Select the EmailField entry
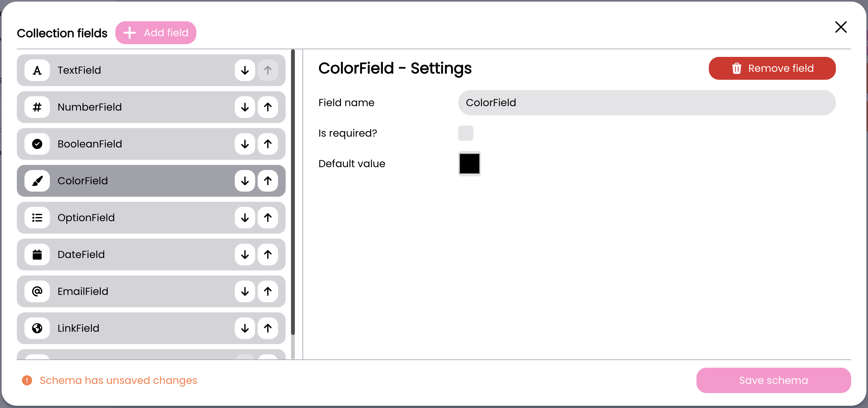Screen dimensions: 868x408 [135, 291]
